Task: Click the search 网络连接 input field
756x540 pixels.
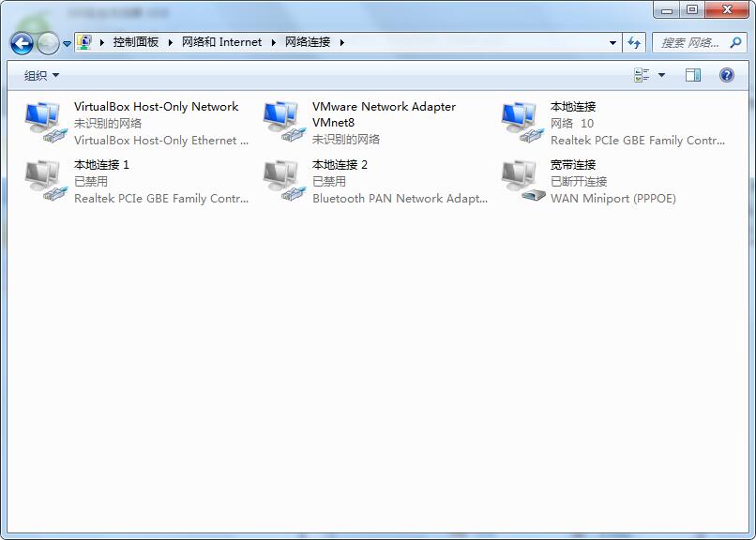Action: (x=694, y=42)
